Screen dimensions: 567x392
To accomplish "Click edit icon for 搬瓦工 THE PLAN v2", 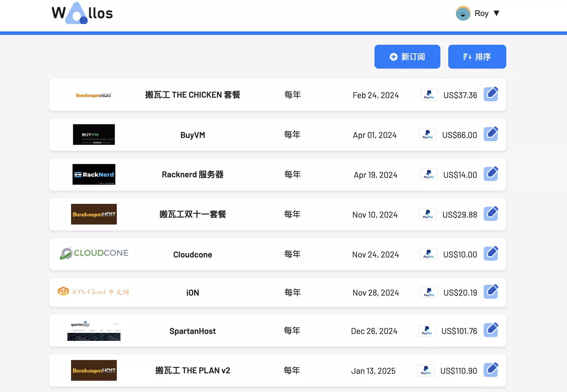I will pos(491,370).
